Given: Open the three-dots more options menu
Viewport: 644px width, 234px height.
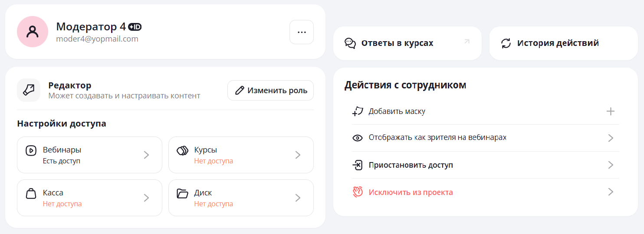Looking at the screenshot, I should [302, 32].
